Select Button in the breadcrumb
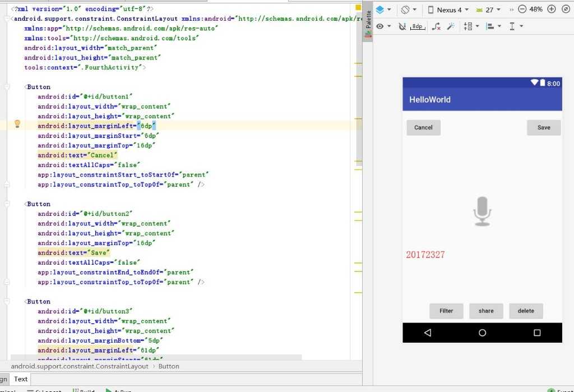The height and width of the screenshot is (392, 574). pos(169,366)
